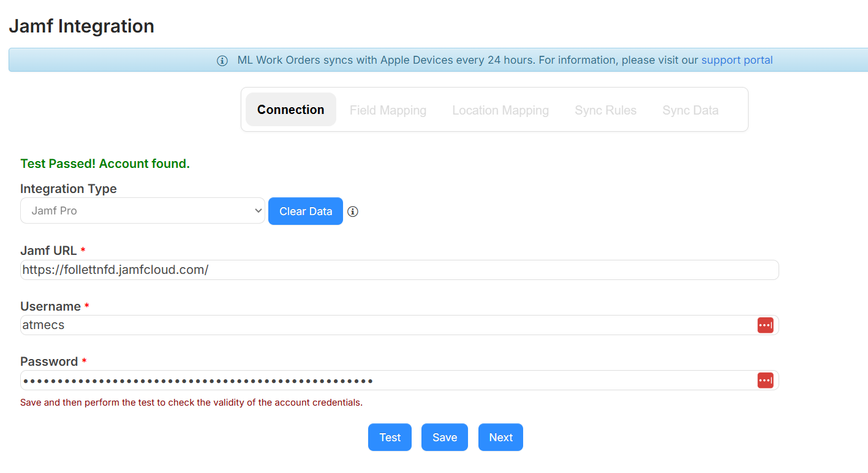Follow the support portal link
Viewport: 868px width, 473px height.
[737, 60]
